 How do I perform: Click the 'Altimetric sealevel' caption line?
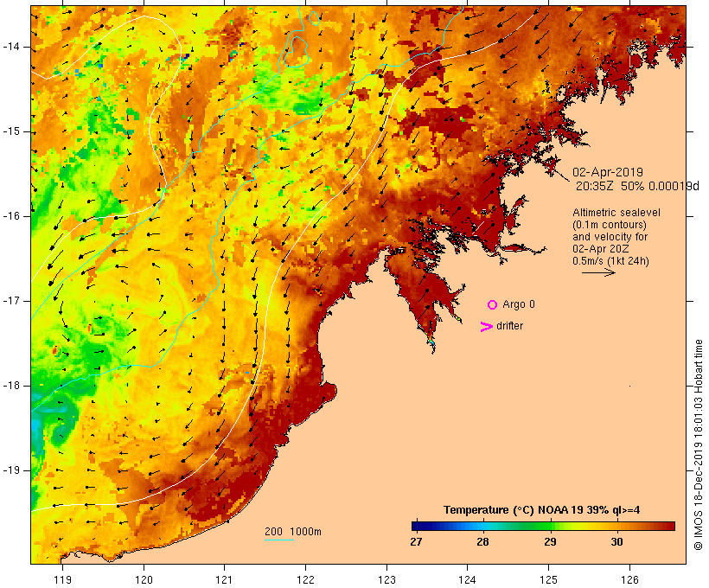click(x=616, y=212)
